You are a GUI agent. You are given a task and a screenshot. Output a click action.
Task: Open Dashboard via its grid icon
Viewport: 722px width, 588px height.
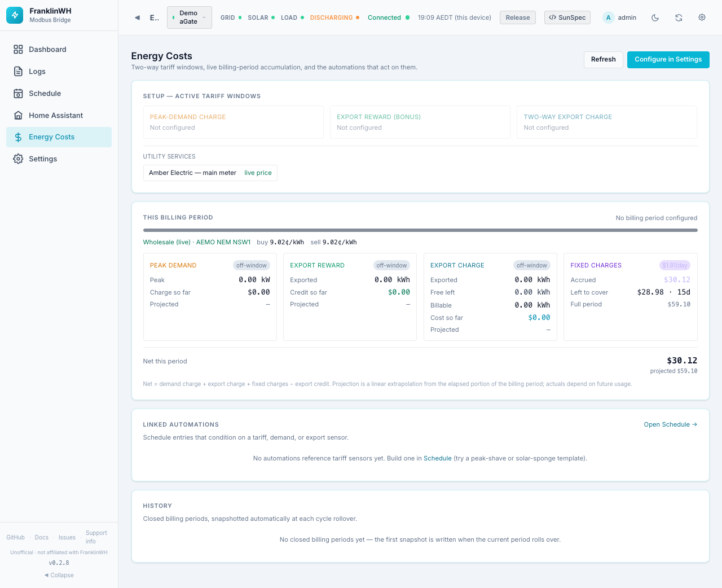(18, 50)
